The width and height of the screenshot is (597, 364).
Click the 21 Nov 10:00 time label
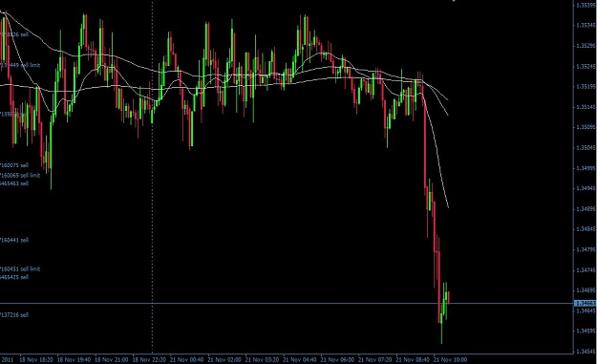tap(451, 359)
